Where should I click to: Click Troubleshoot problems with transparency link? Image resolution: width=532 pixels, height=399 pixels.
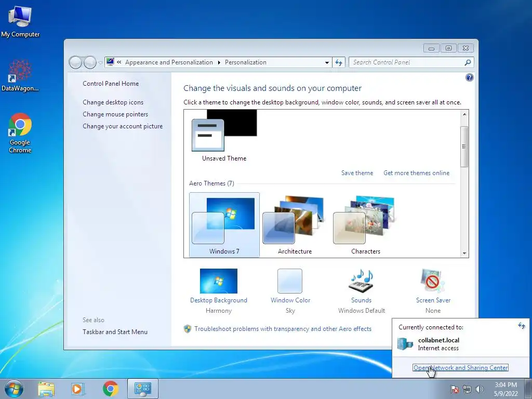point(283,329)
